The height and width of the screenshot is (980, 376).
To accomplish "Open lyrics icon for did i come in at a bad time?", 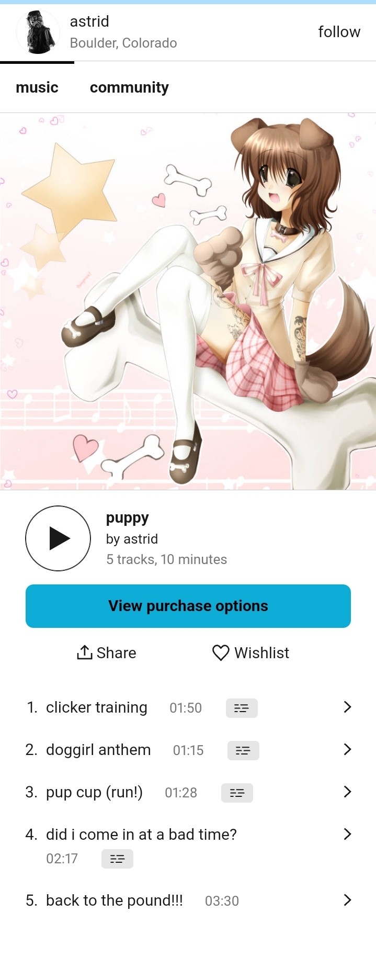I will (x=117, y=859).
